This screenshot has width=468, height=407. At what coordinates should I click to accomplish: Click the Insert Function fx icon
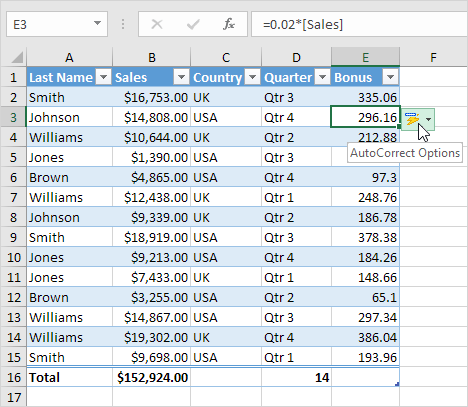[229, 24]
